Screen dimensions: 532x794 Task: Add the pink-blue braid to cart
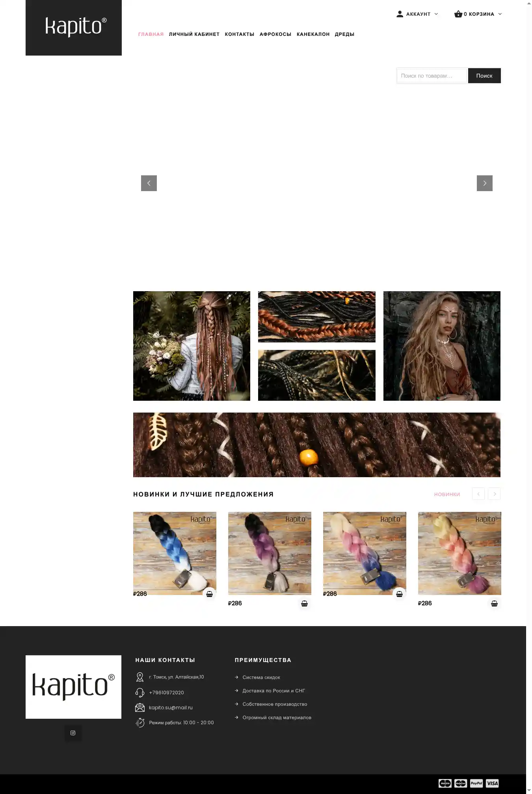click(x=400, y=594)
